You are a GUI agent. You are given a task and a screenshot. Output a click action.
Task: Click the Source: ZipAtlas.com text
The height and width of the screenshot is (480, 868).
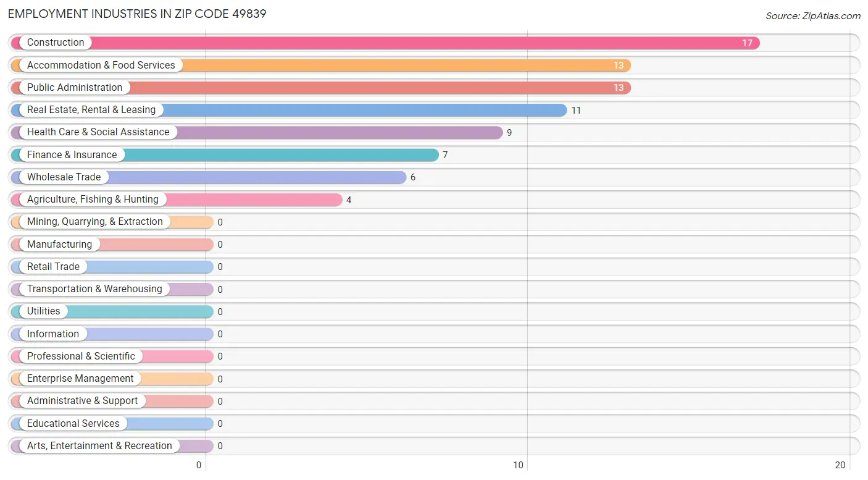point(813,16)
